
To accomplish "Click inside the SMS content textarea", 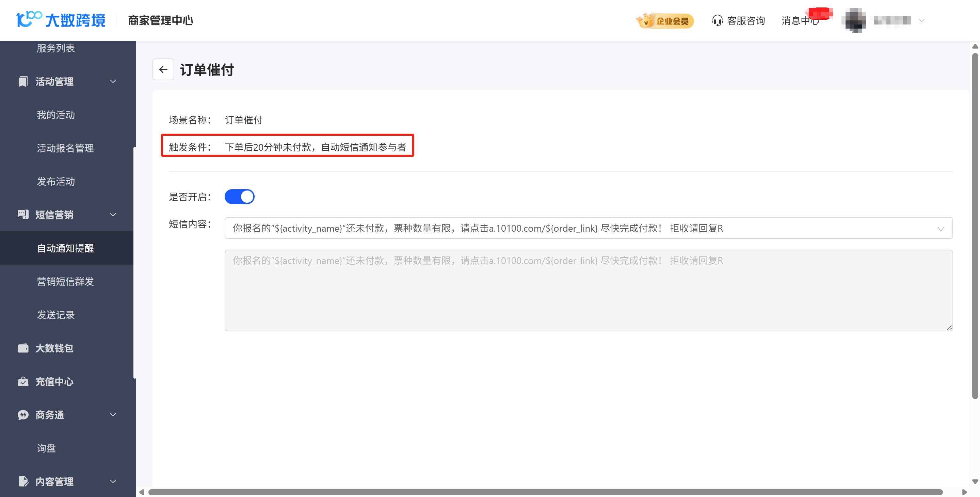I will coord(588,290).
